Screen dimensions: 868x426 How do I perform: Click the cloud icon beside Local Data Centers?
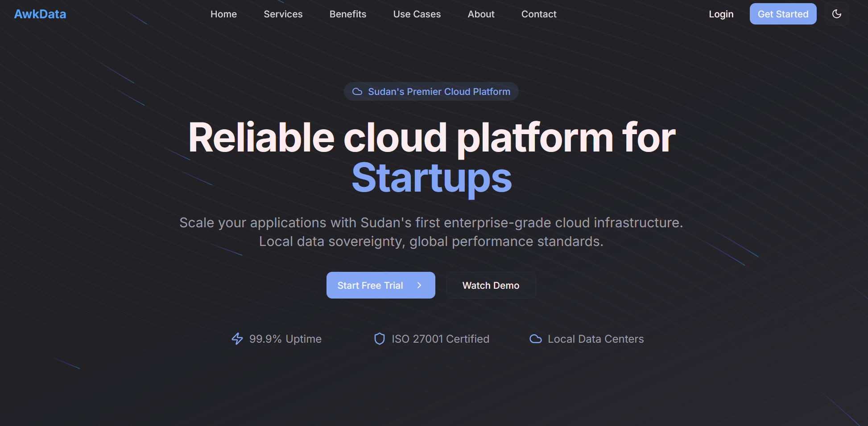point(536,339)
